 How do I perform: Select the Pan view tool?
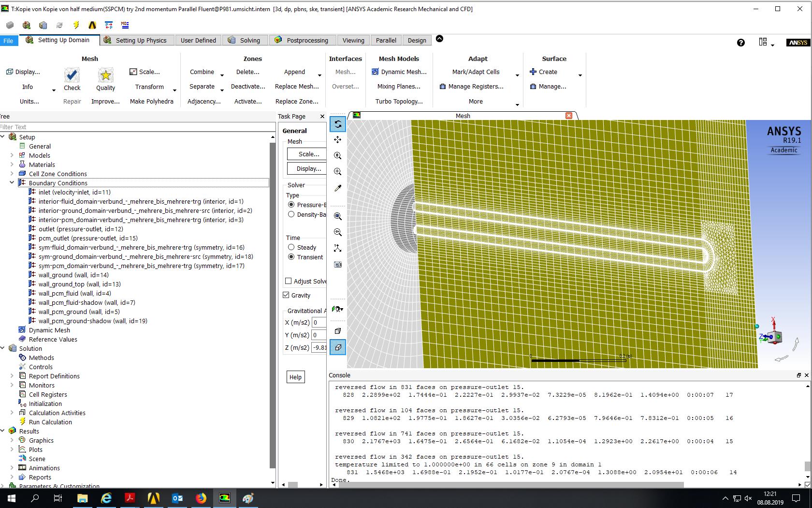(x=337, y=140)
